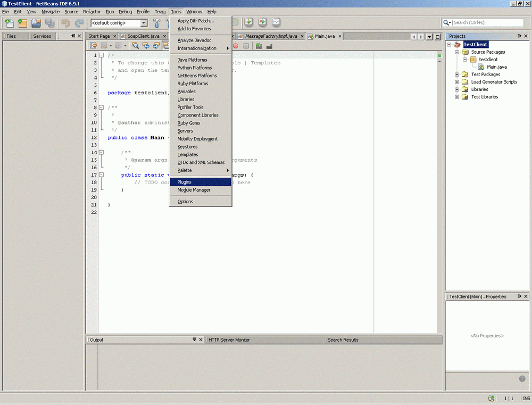Click the globe icon in status bar
Screen dimensions: 532x405
pyautogui.click(x=491, y=398)
